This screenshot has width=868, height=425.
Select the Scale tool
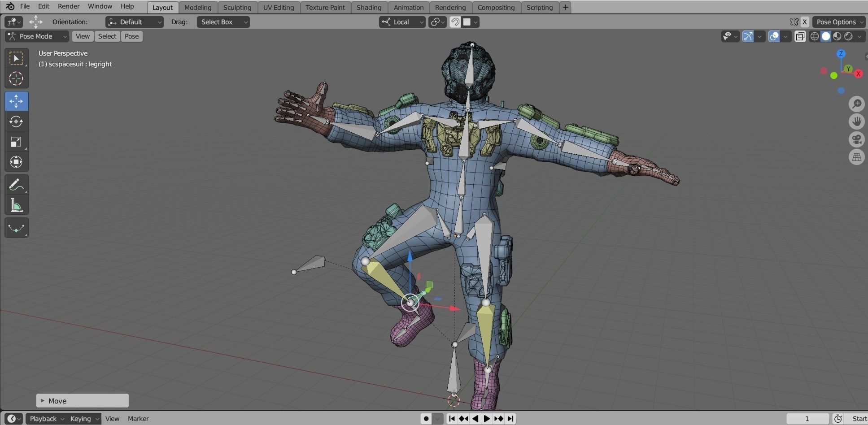point(16,142)
